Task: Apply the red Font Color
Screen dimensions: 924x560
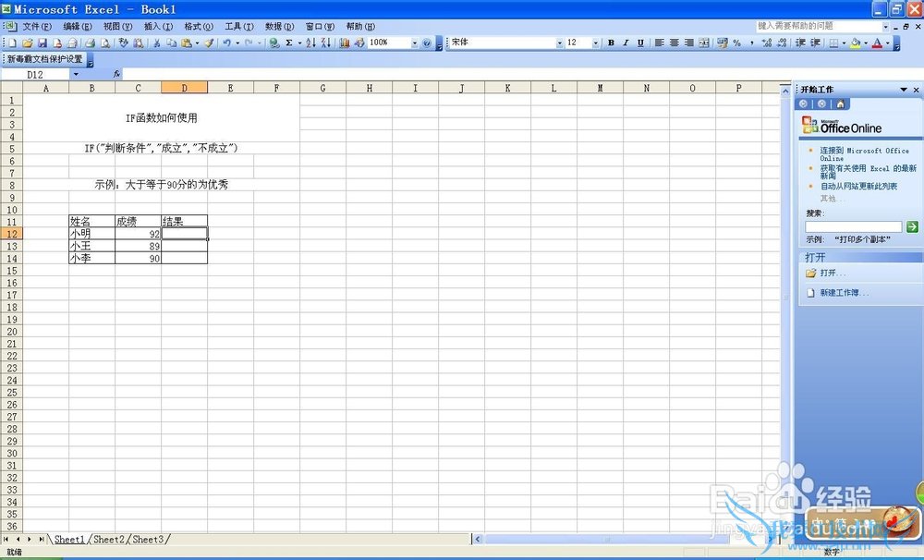Action: (x=877, y=43)
